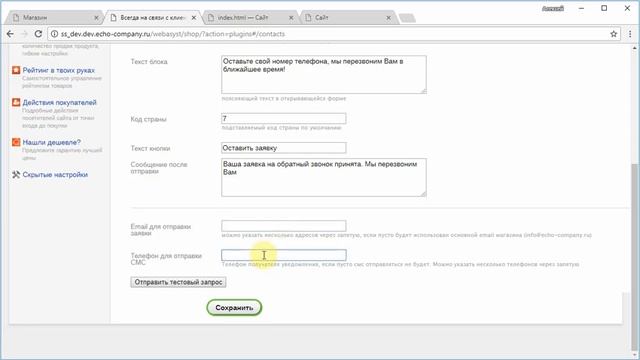This screenshot has width=640, height=360.
Task: Go back with the browser back arrow
Action: click(10, 34)
